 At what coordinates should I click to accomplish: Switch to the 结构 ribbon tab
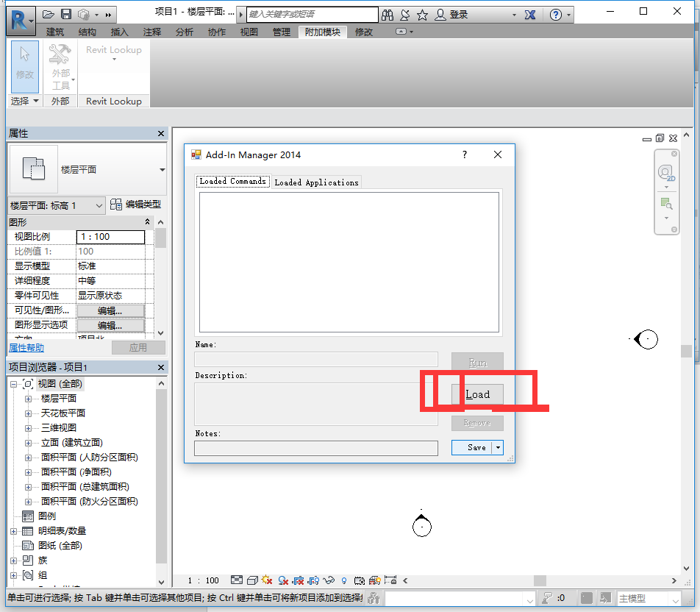click(87, 32)
